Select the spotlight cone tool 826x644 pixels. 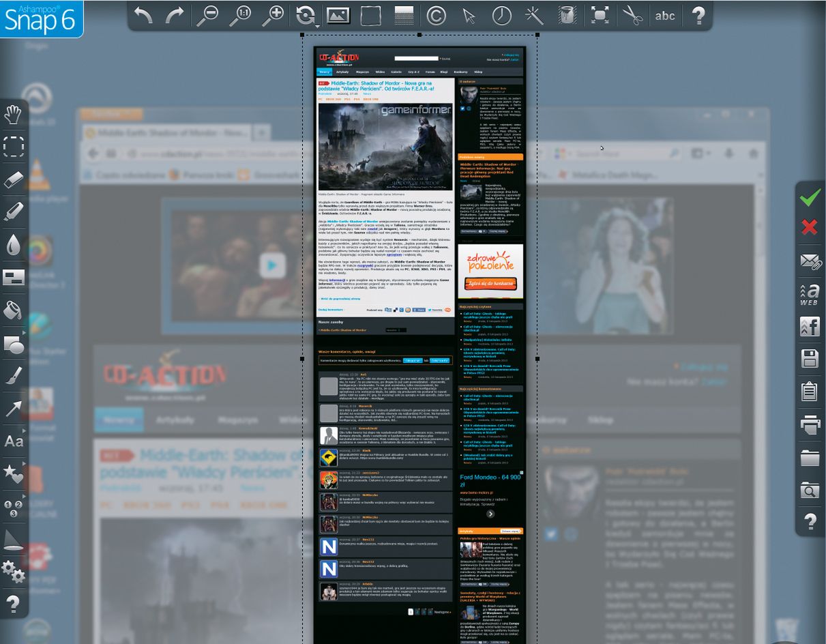point(14,539)
